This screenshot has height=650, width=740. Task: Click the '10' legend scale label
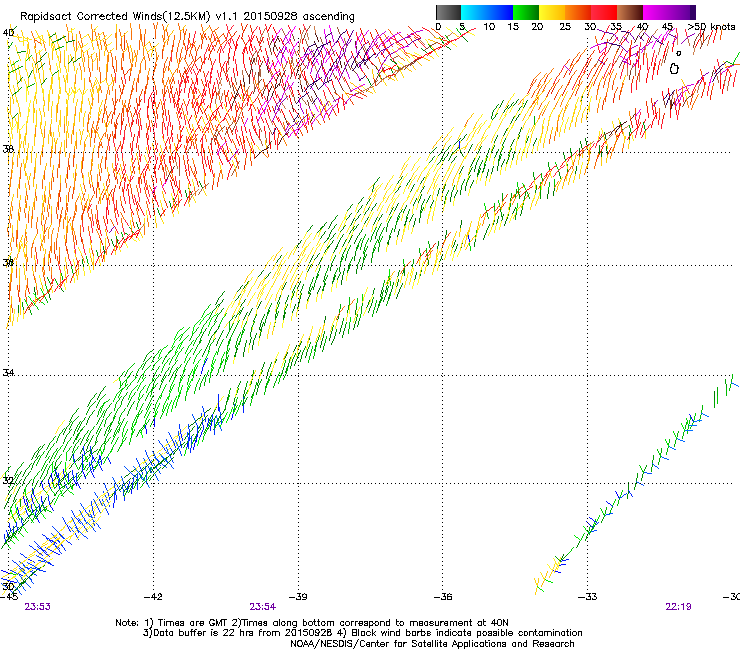(x=489, y=26)
